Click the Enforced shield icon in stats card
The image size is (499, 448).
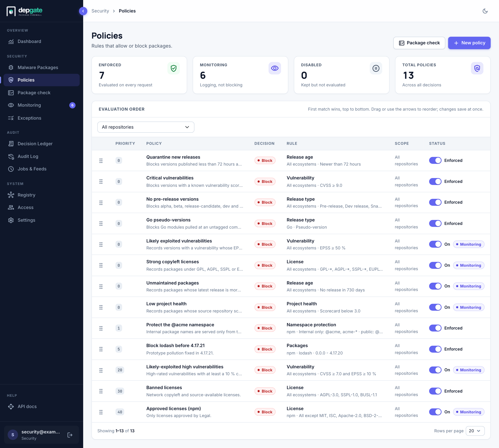[x=173, y=68]
